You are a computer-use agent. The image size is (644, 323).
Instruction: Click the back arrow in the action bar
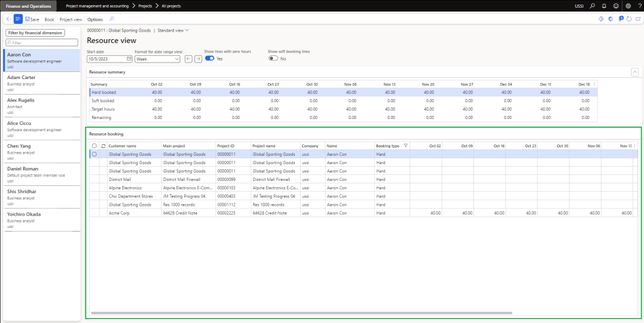pos(8,19)
